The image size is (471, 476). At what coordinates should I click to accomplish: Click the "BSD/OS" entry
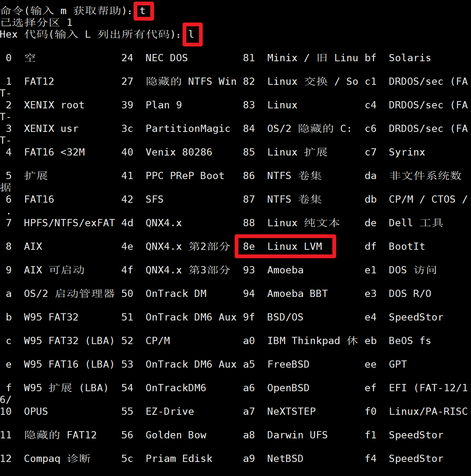click(285, 317)
